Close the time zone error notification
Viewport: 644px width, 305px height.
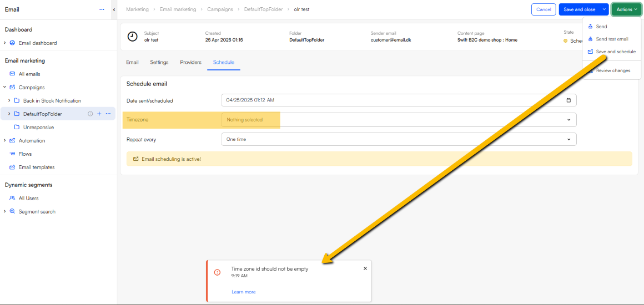tap(365, 268)
